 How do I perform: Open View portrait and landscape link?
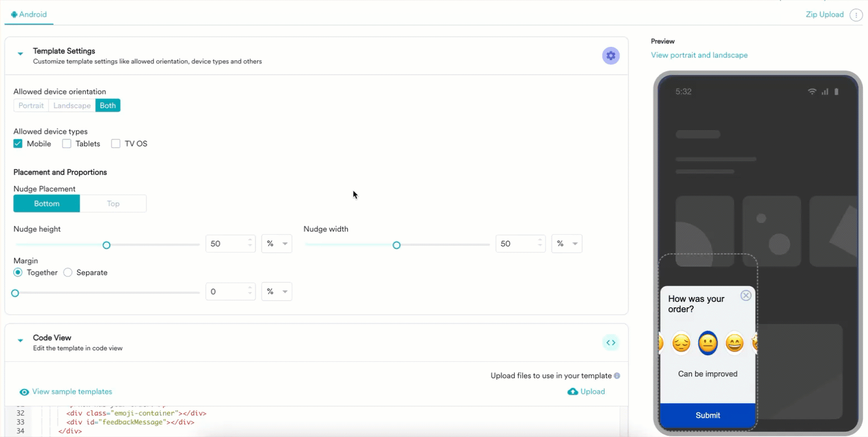(699, 55)
